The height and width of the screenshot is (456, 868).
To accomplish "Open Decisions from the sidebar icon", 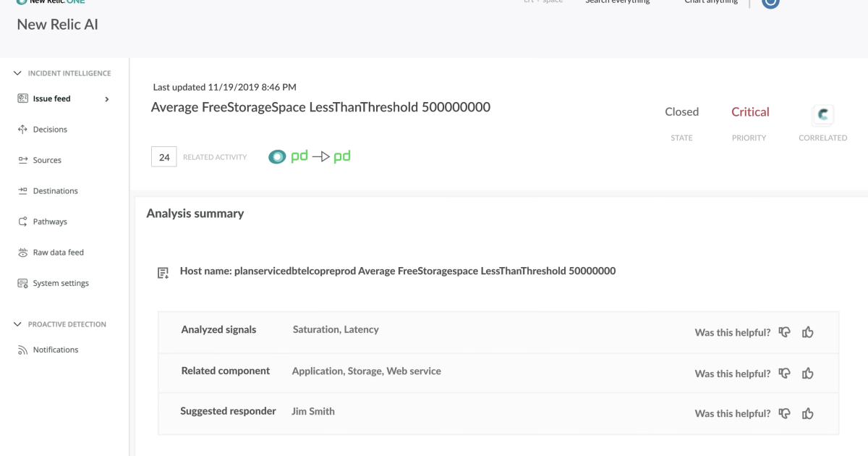I will pyautogui.click(x=22, y=129).
